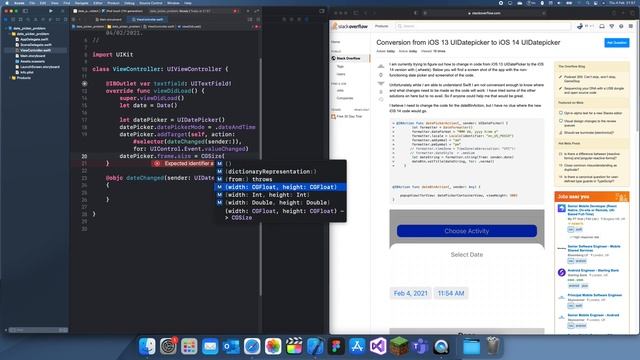640x360 pixels.
Task: Open Xcode Editor menu
Action: point(98,3)
